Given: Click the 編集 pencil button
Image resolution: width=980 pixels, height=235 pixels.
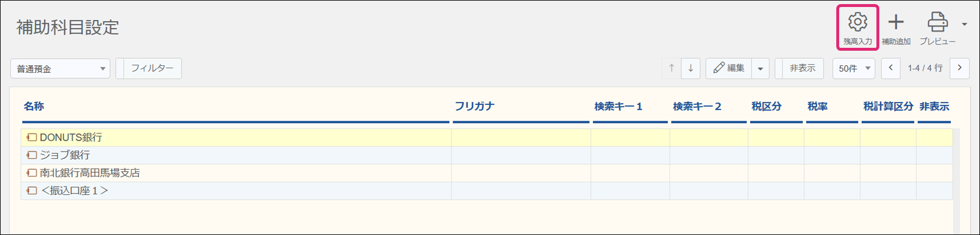Looking at the screenshot, I should tap(729, 68).
